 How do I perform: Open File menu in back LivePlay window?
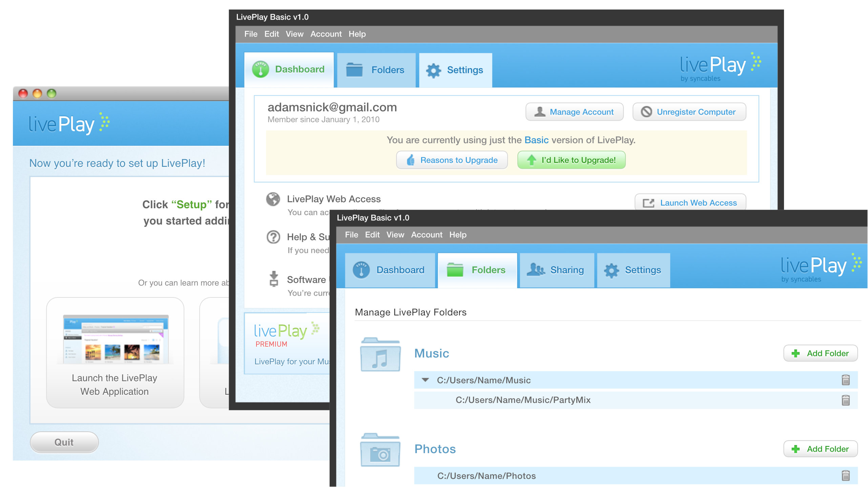pos(251,34)
